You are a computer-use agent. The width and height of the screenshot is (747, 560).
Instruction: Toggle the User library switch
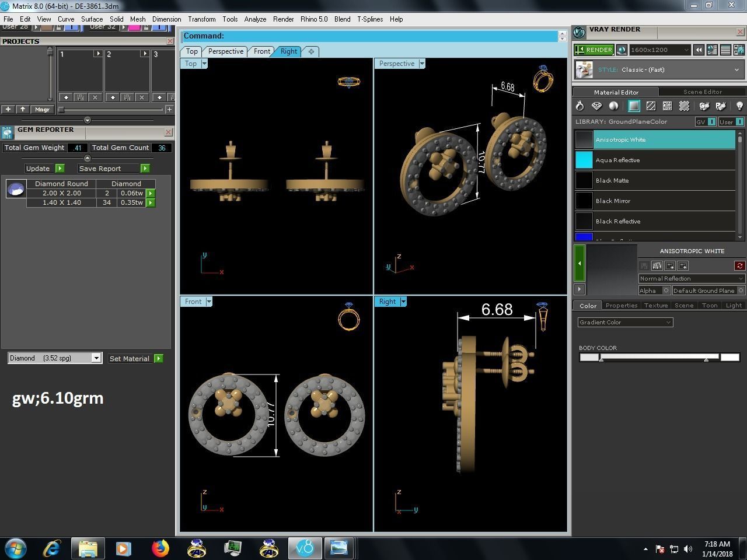coord(731,122)
